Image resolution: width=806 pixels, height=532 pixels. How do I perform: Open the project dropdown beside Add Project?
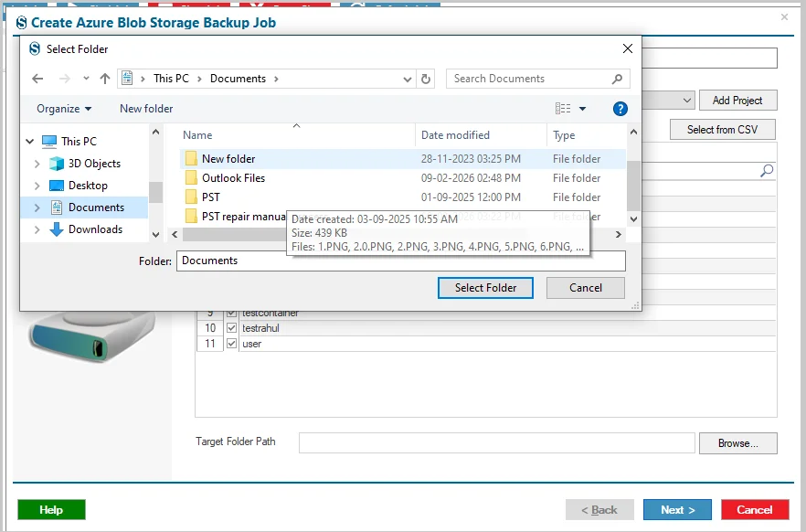pos(687,101)
